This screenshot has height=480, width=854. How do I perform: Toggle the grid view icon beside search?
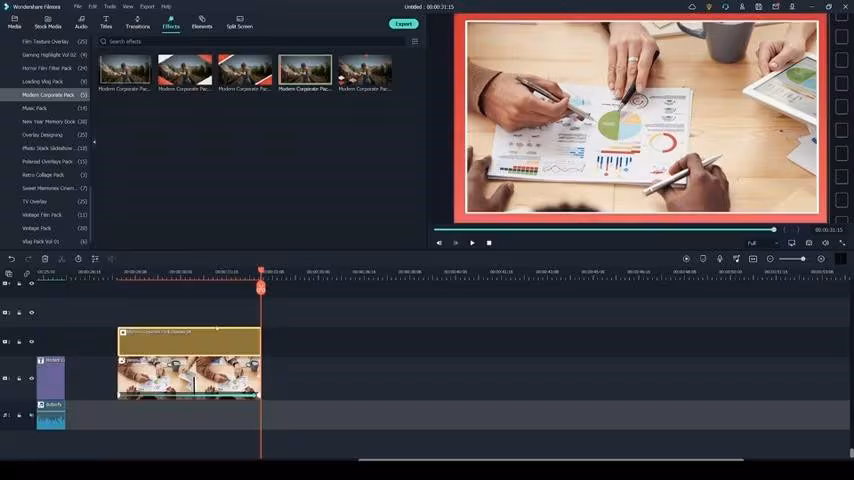(x=415, y=41)
